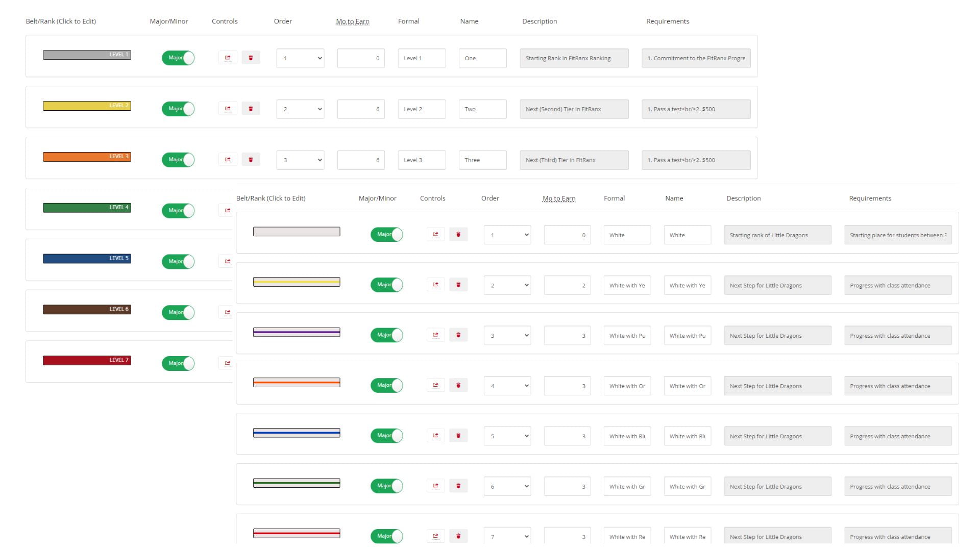The width and height of the screenshot is (980, 551).
Task: Click the Name field containing 'Two'
Action: click(482, 109)
